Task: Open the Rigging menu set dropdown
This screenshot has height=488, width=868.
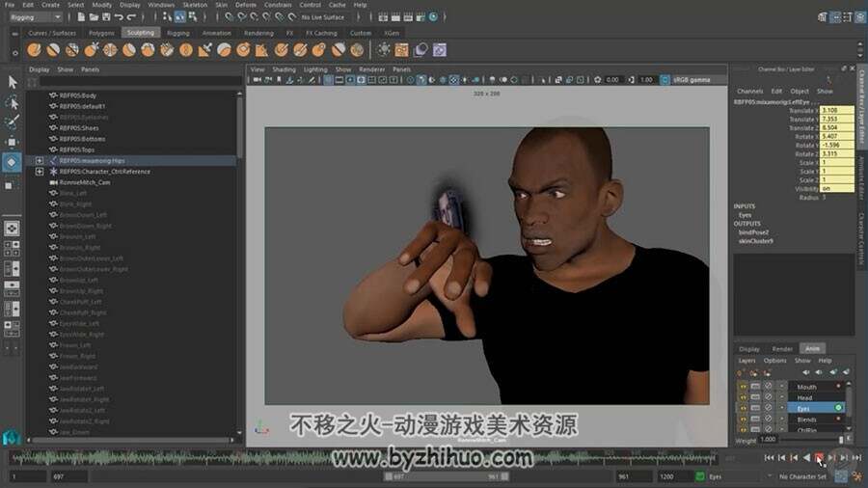Action: pos(36,17)
